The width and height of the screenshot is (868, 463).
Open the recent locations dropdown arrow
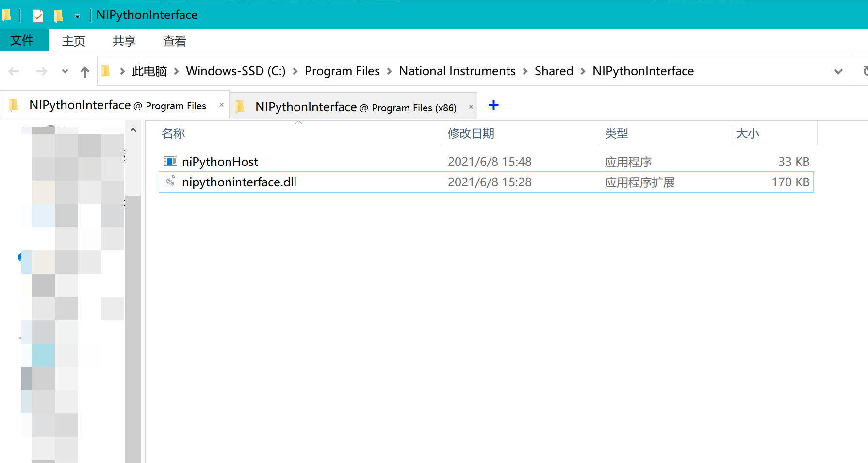tap(65, 71)
